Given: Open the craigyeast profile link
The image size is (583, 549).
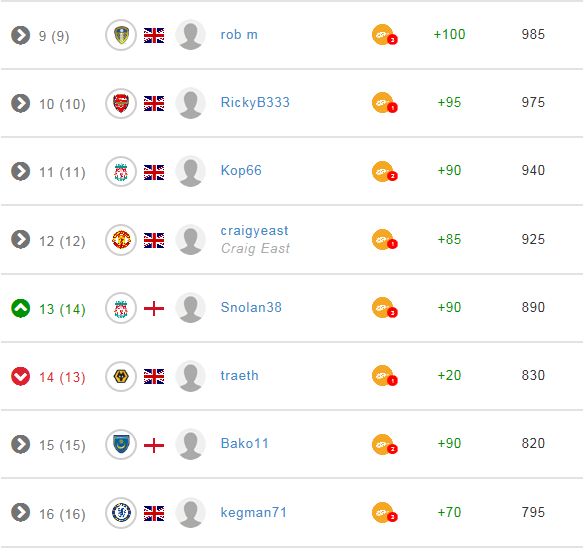Looking at the screenshot, I should coord(254,231).
